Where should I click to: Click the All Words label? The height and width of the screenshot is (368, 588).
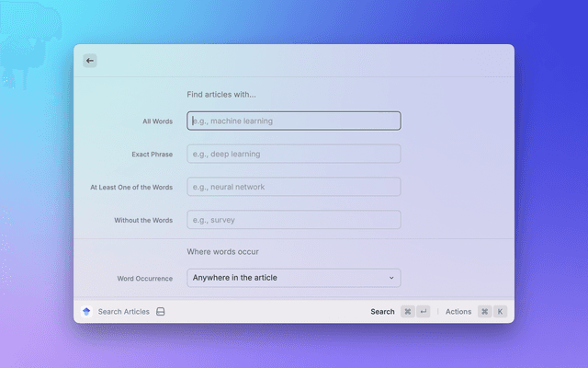[157, 121]
